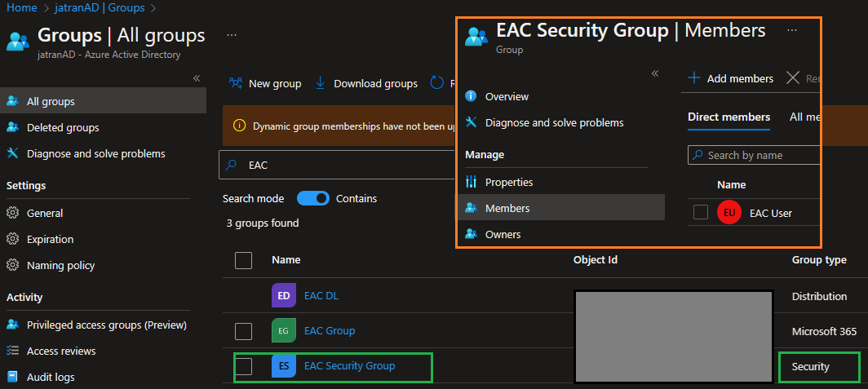The height and width of the screenshot is (389, 868).
Task: Sort by Group type column header
Action: pos(819,259)
